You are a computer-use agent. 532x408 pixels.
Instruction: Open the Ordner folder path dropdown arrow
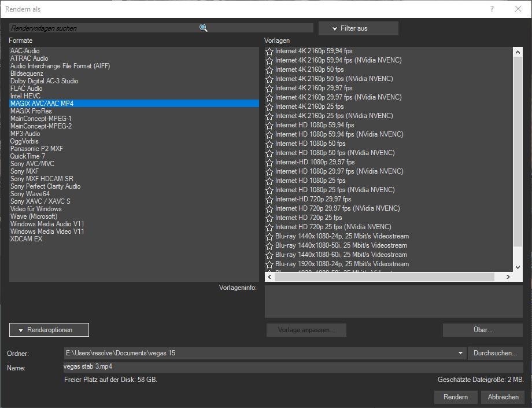[460, 353]
